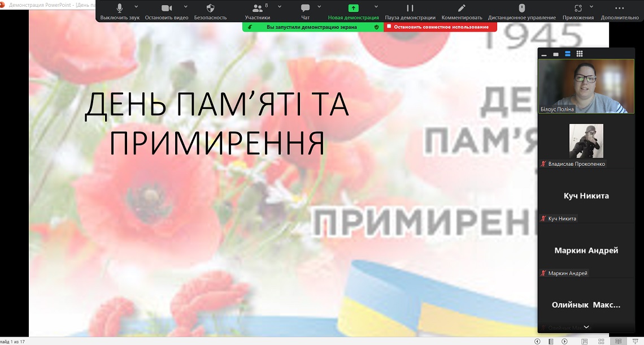Expand the arrow next to Чат
The image size is (644, 345).
319,7
